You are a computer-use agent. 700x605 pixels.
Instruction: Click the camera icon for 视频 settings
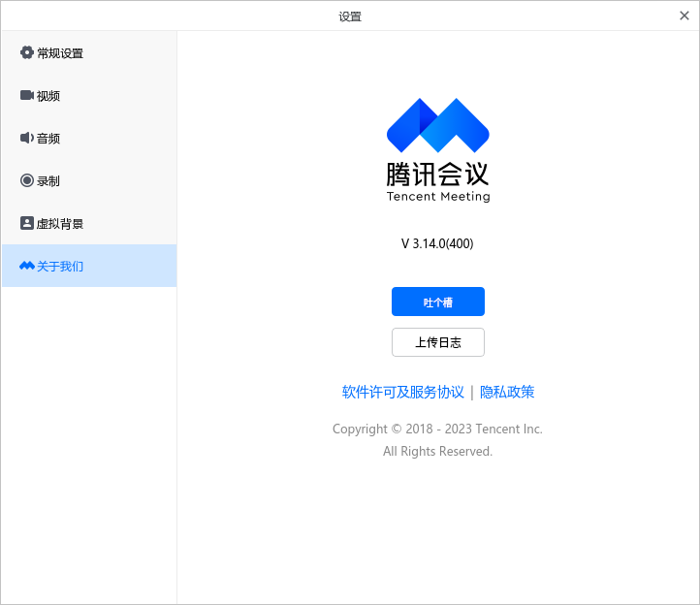pyautogui.click(x=27, y=95)
